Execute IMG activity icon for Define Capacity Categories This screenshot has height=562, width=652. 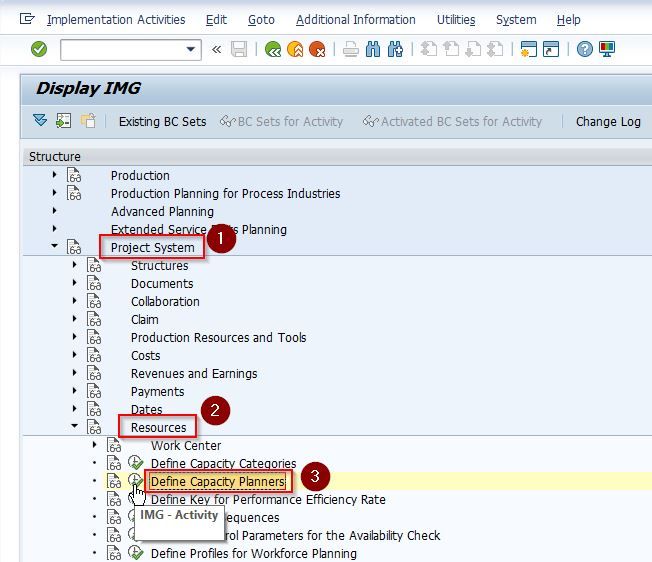pyautogui.click(x=135, y=463)
